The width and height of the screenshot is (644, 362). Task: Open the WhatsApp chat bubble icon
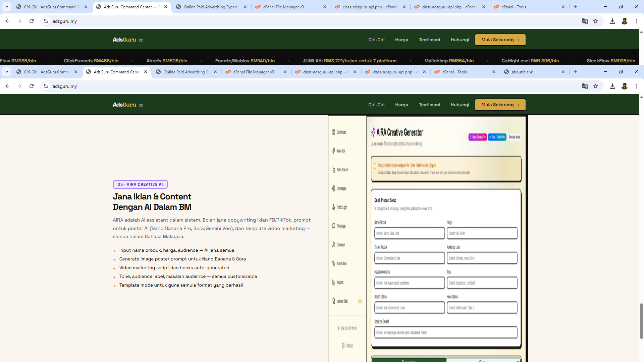click(x=334, y=226)
